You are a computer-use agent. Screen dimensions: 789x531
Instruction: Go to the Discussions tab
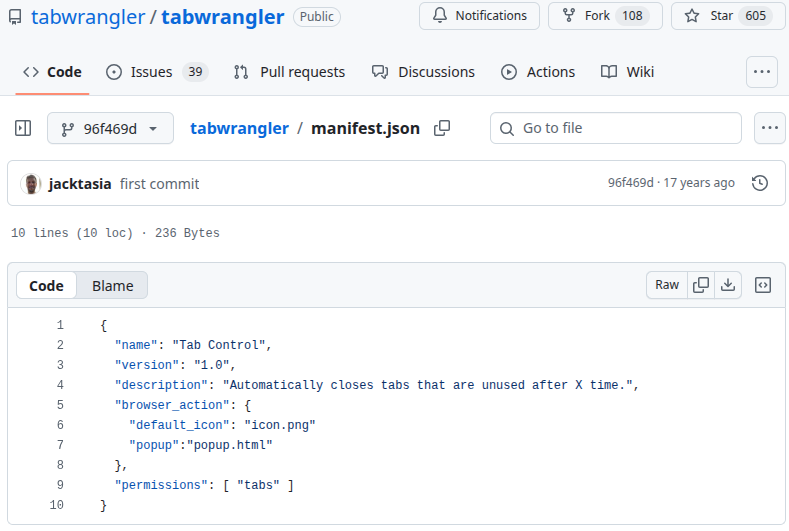[x=423, y=72]
